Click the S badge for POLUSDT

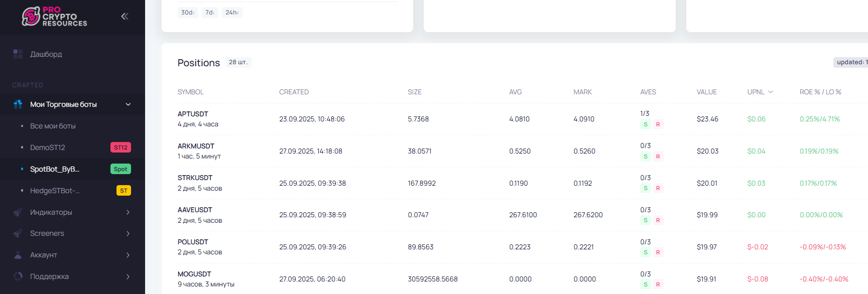point(646,252)
